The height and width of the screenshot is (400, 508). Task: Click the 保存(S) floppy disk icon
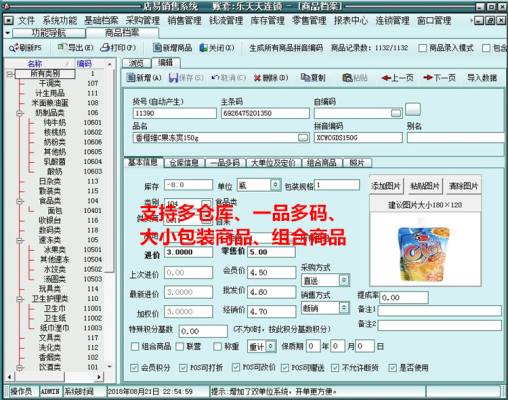pos(173,78)
